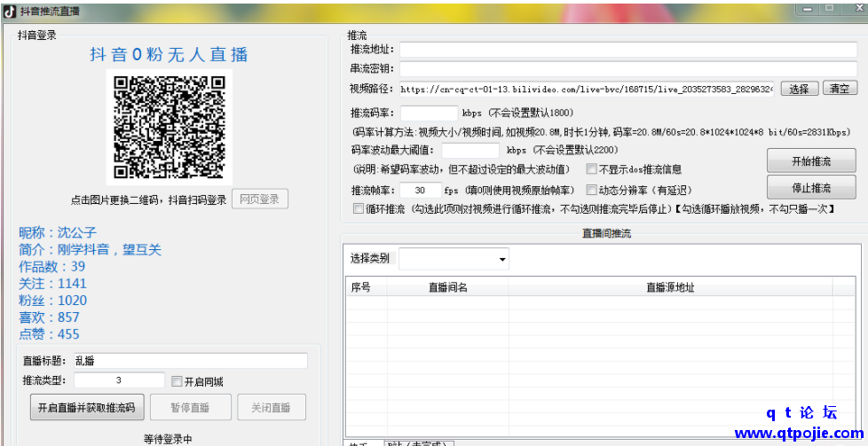
Task: Click the 暂停直播 button
Action: click(x=191, y=407)
